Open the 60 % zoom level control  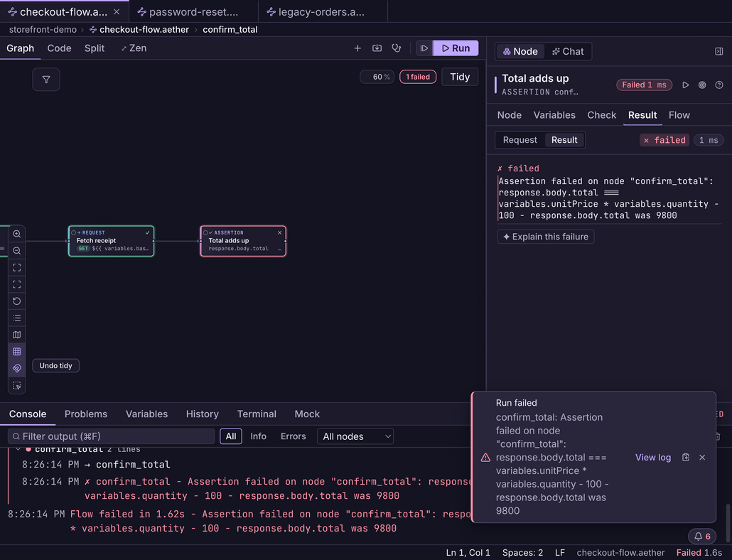[x=377, y=77]
